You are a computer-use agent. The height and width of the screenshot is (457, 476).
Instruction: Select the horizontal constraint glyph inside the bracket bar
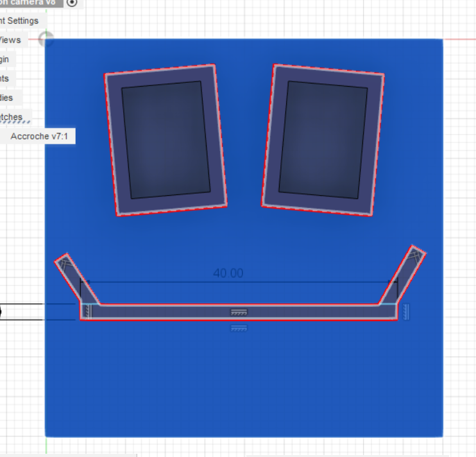pos(239,312)
